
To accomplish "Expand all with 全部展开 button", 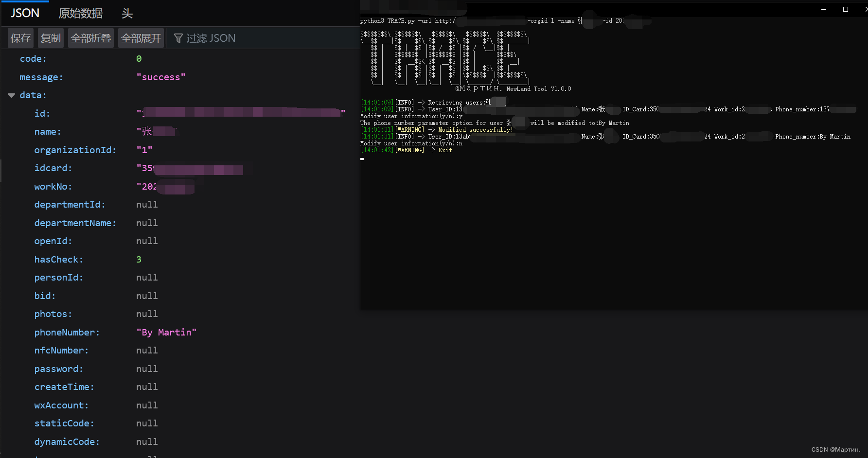I will 141,38.
